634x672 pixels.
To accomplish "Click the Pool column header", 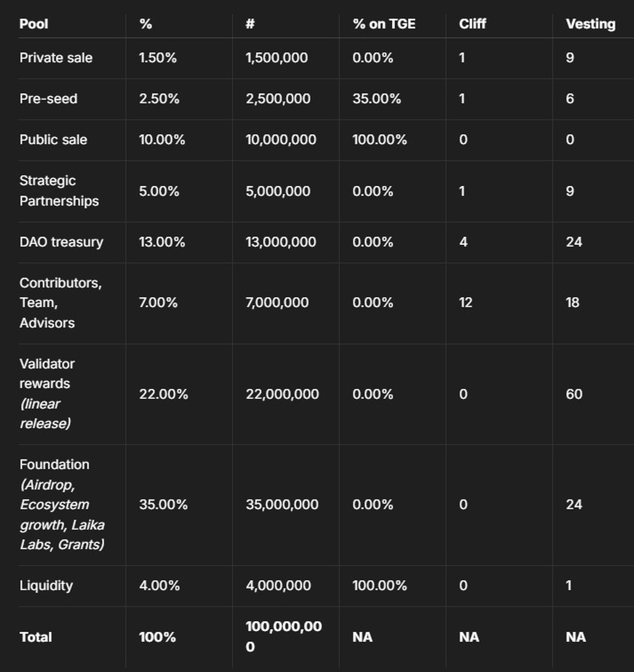I will [x=34, y=24].
